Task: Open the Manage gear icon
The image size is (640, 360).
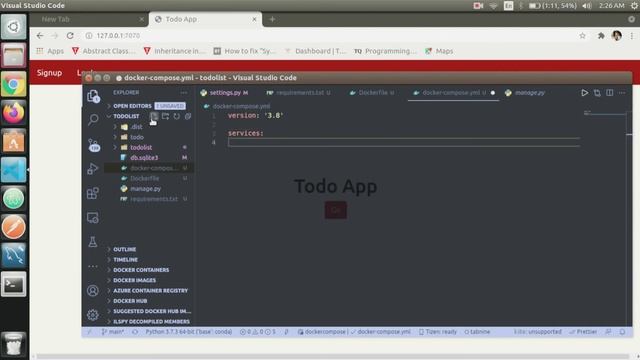Action: (93, 315)
